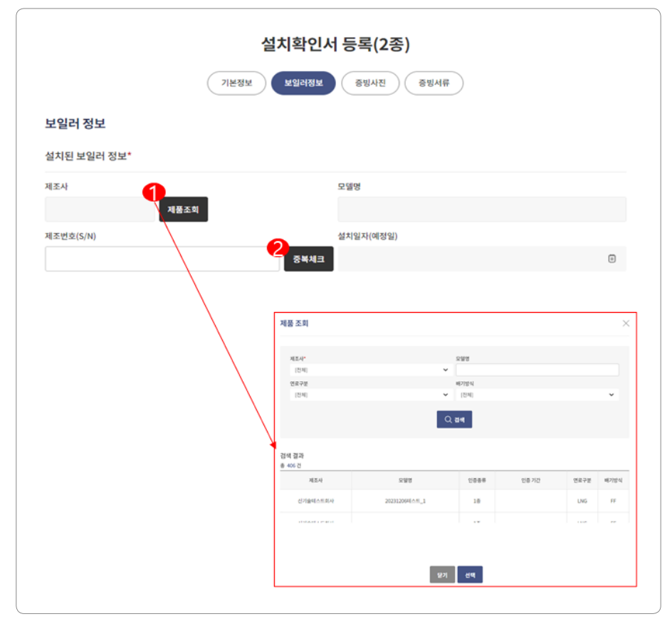Close the 제품 조회 dialog with the X icon

pos(626,323)
